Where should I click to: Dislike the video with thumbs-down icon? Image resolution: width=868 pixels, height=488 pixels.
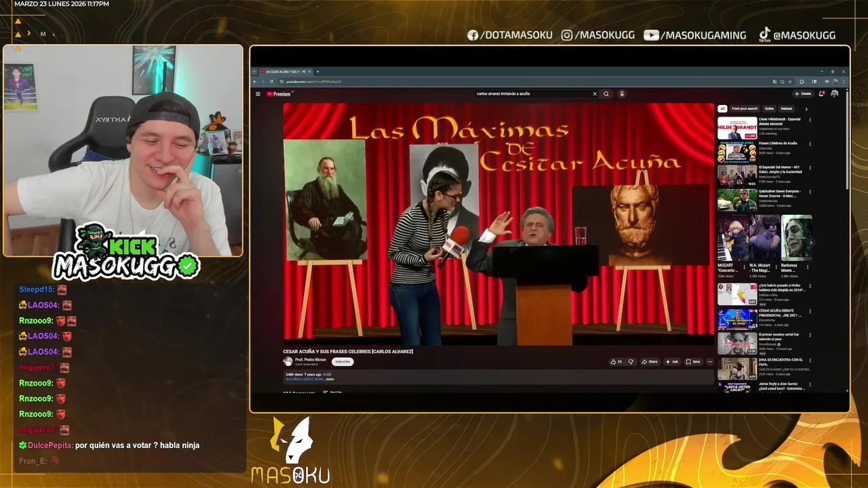click(x=631, y=362)
